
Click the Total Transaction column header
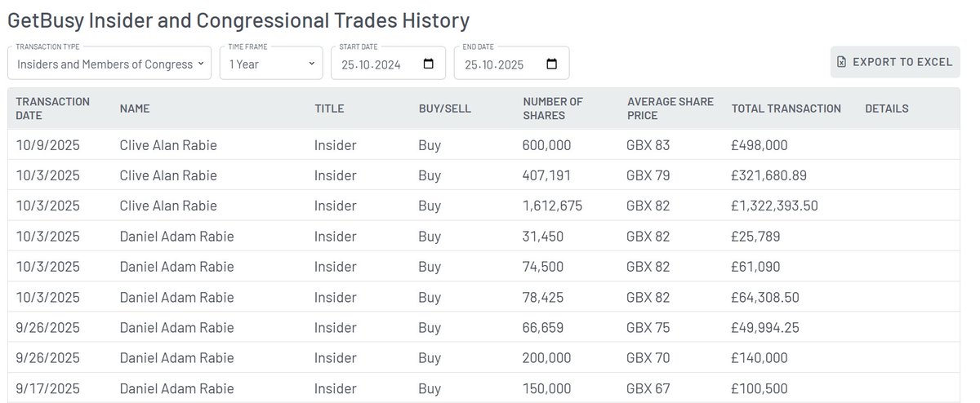click(786, 108)
